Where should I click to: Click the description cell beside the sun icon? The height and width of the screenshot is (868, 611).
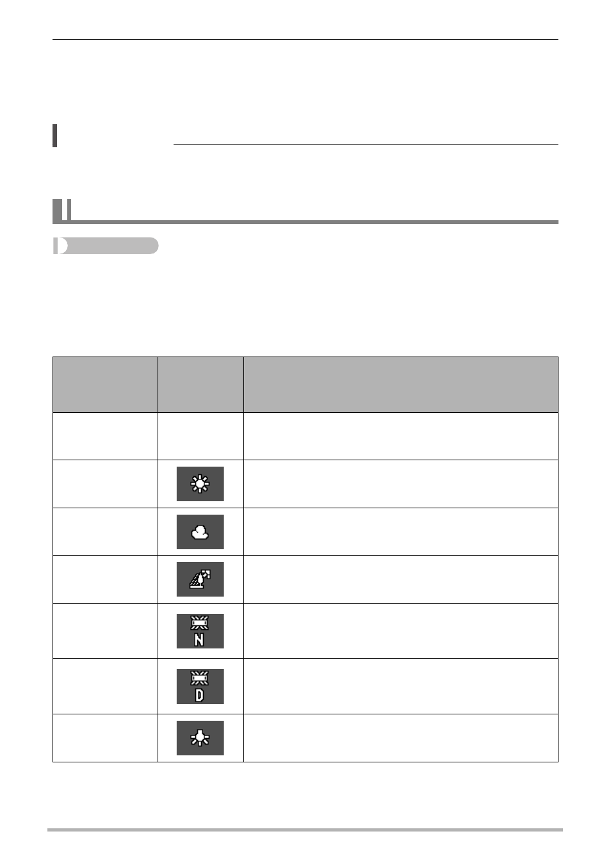pyautogui.click(x=400, y=484)
